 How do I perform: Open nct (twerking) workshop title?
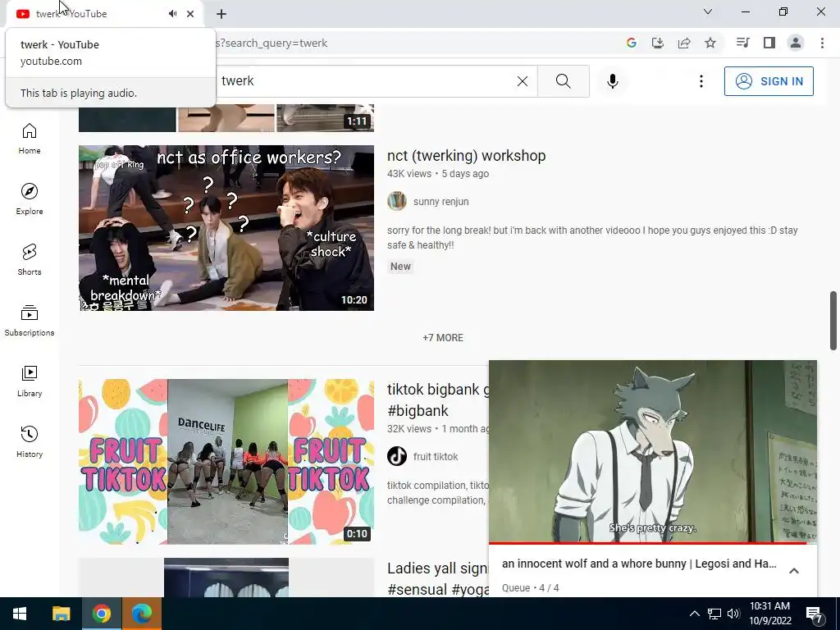(x=467, y=156)
